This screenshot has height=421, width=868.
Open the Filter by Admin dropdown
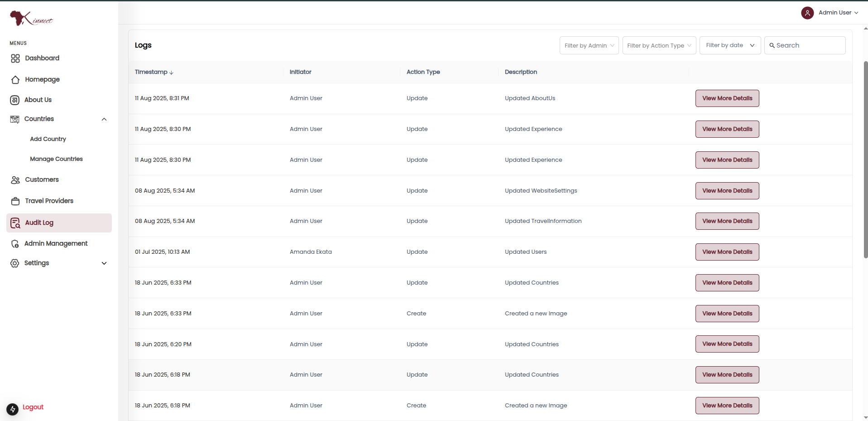click(x=589, y=45)
